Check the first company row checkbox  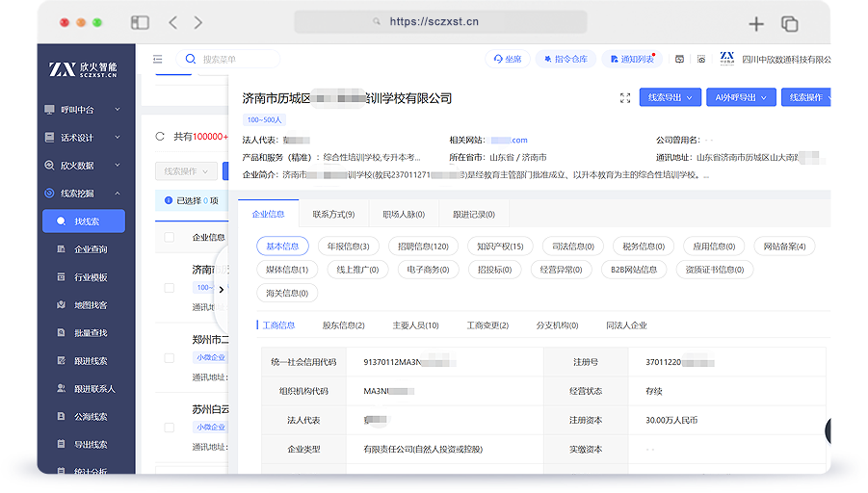tap(170, 288)
